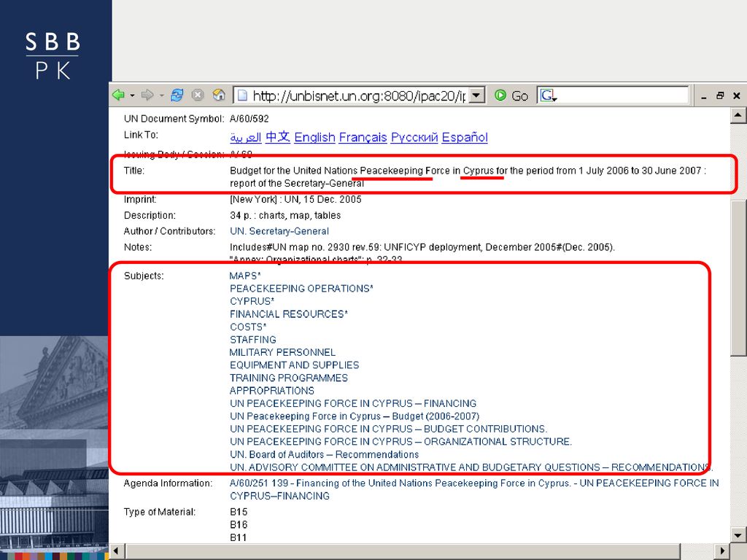This screenshot has height=560, width=747.
Task: Open the forward history dropdown arrow
Action: point(161,96)
